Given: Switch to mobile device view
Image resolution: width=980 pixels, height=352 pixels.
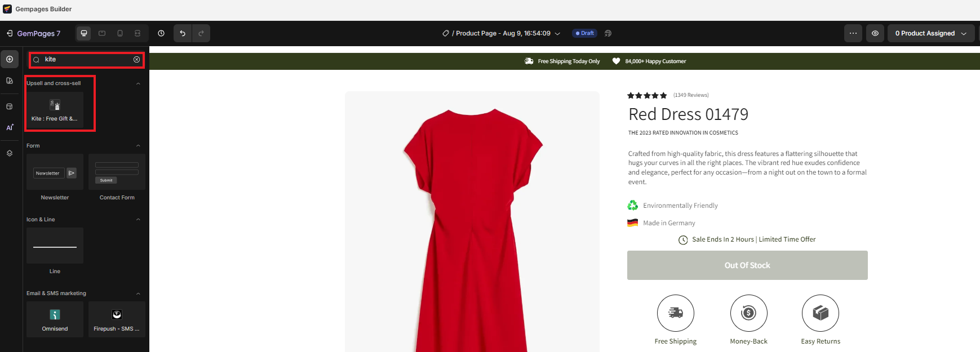Looking at the screenshot, I should [120, 33].
